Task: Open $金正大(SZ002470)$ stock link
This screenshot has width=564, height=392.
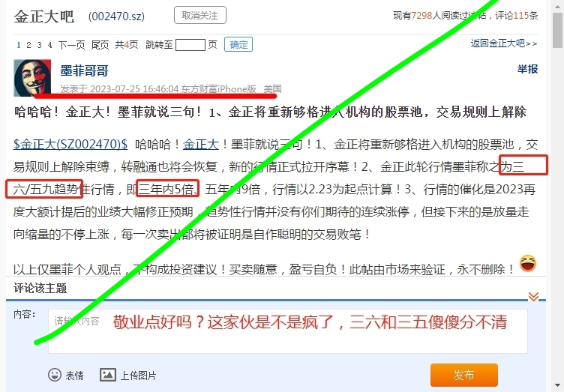Action: [x=70, y=144]
